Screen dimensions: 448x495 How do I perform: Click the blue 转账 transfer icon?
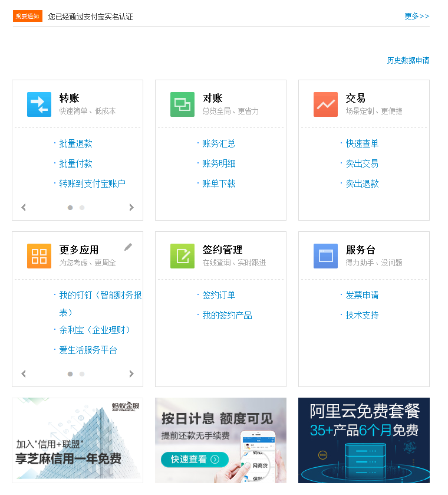click(x=39, y=104)
